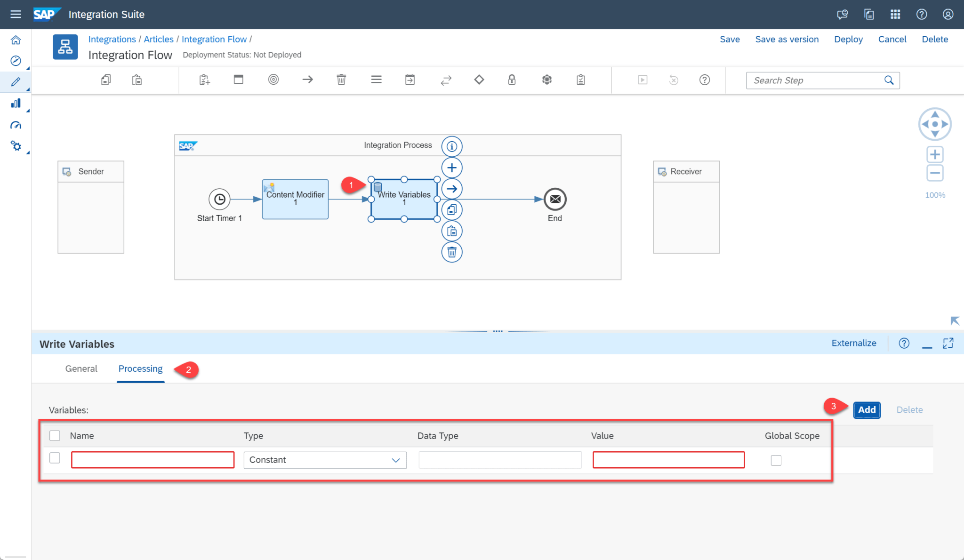Expand the sidebar hamburger menu
Screen dimensions: 964x560
tap(16, 14)
